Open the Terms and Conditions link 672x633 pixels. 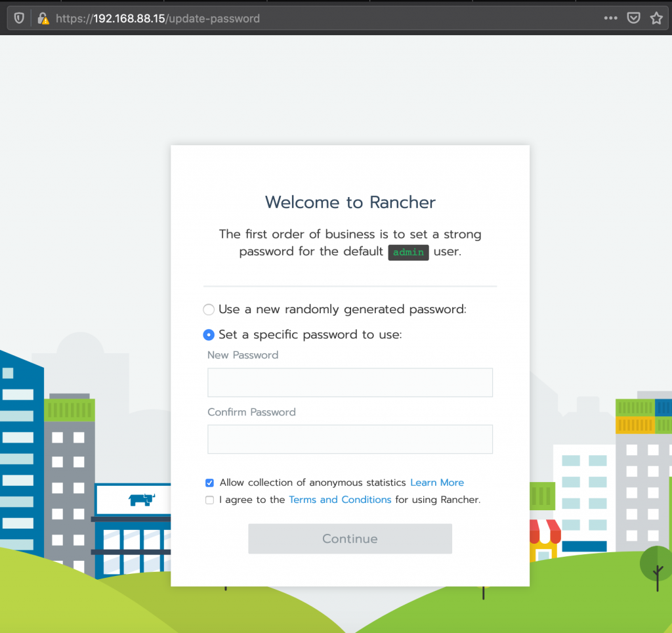(x=339, y=500)
